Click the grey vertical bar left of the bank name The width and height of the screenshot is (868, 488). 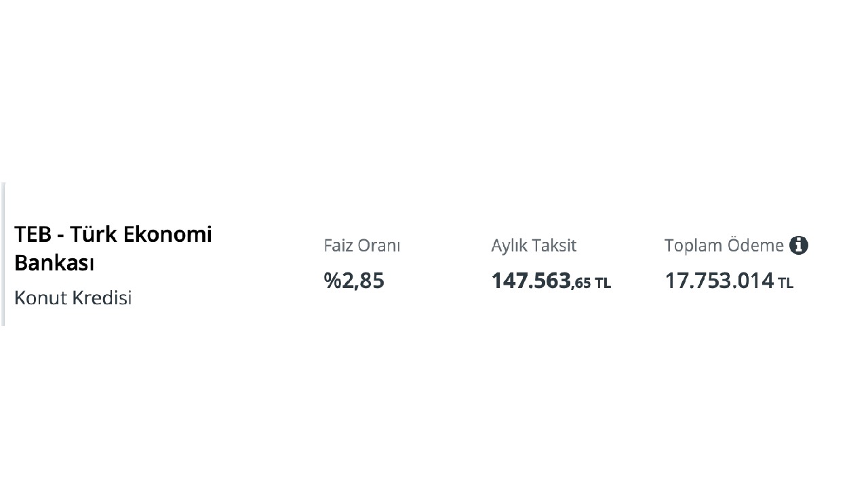pos(3,254)
